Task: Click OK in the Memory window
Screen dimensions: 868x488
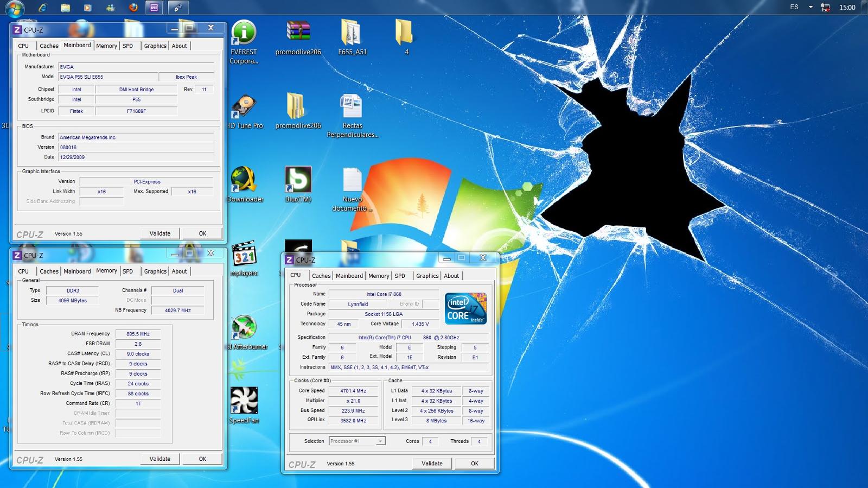Action: [202, 459]
